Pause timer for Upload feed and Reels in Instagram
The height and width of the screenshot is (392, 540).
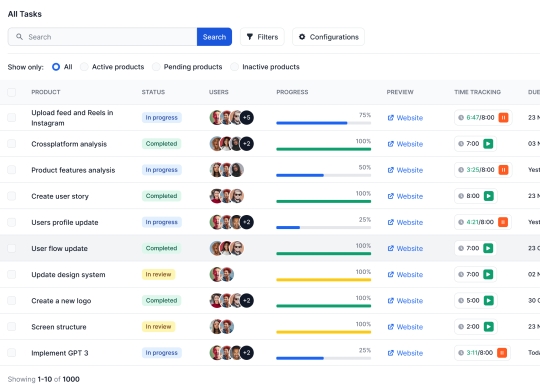click(503, 117)
